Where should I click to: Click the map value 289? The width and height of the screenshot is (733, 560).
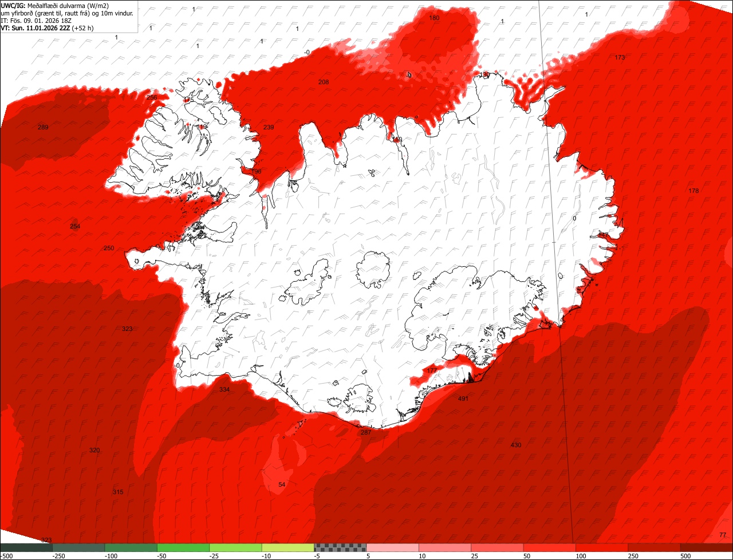(43, 128)
